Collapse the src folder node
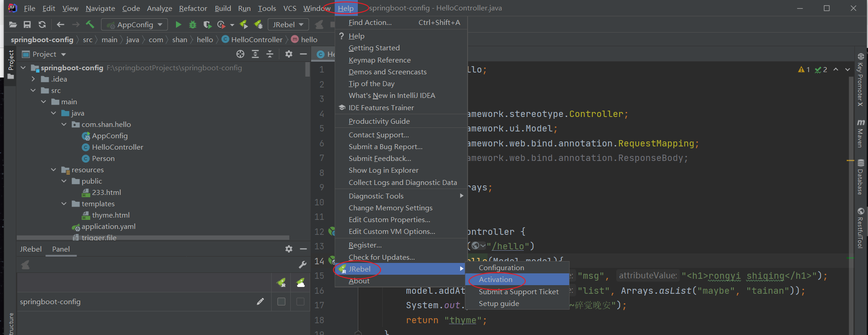 tap(33, 90)
